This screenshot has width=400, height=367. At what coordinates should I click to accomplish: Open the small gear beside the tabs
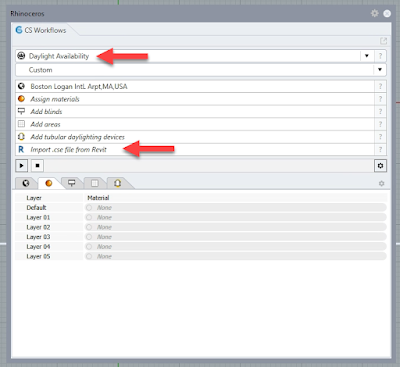(382, 183)
